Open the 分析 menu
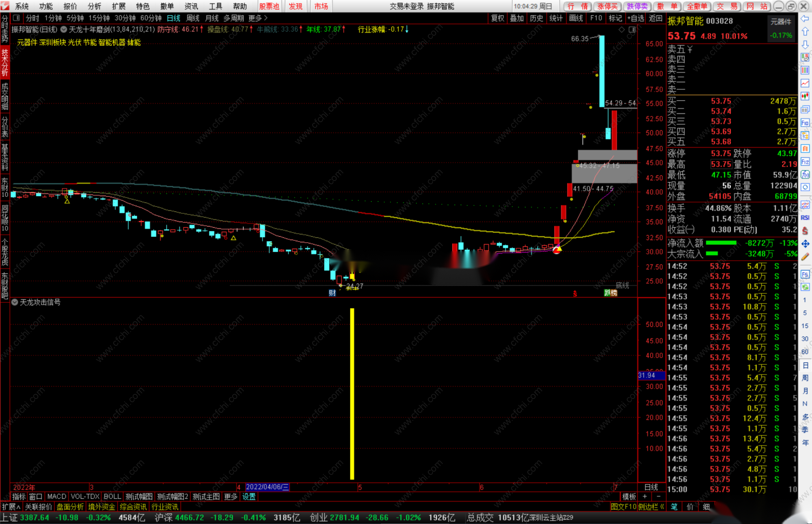This screenshot has width=812, height=524. 94,6
